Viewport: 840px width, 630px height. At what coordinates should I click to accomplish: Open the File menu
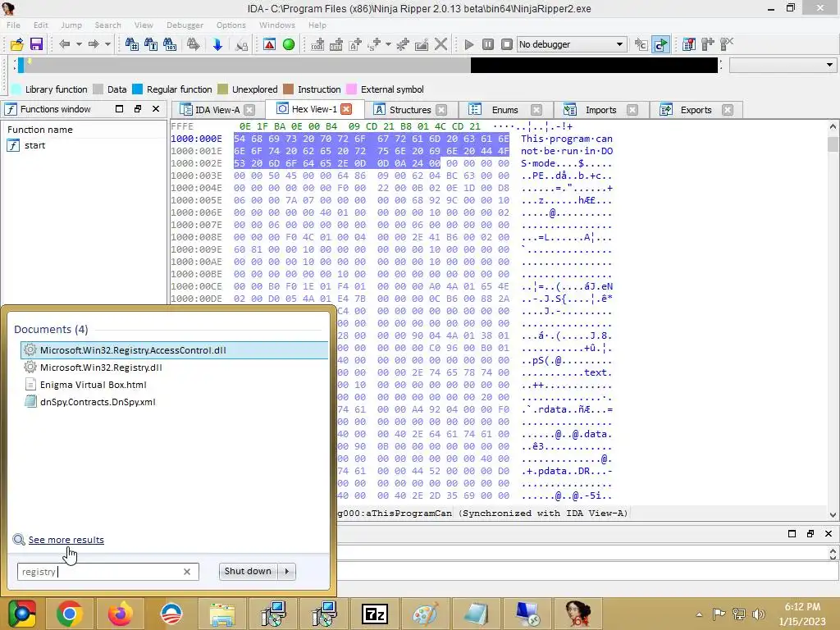click(13, 25)
